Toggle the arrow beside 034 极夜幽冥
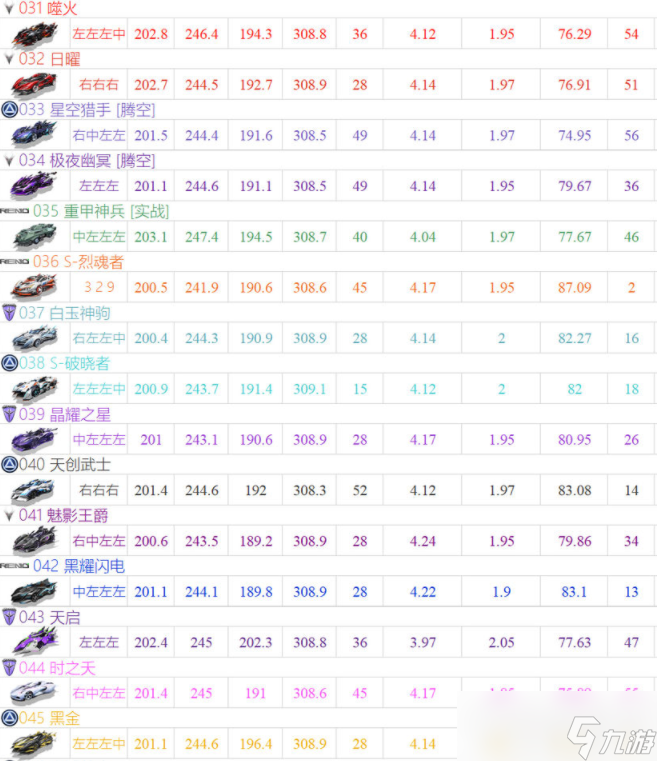Screen dimensions: 657x761 tap(9, 160)
